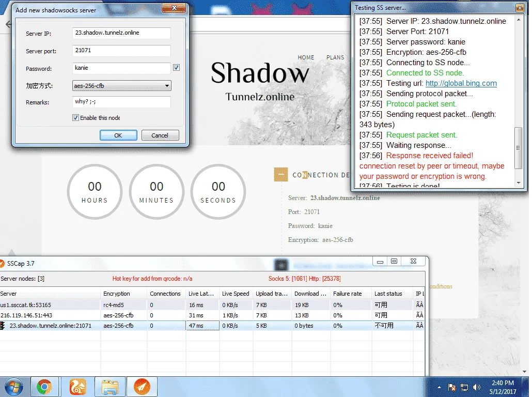This screenshot has width=532, height=397.
Task: Click scroll up arrow in testing log
Action: point(519,20)
